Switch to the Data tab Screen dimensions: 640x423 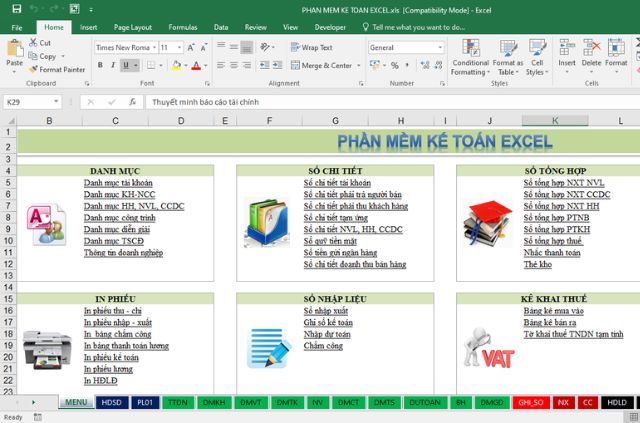pyautogui.click(x=221, y=27)
